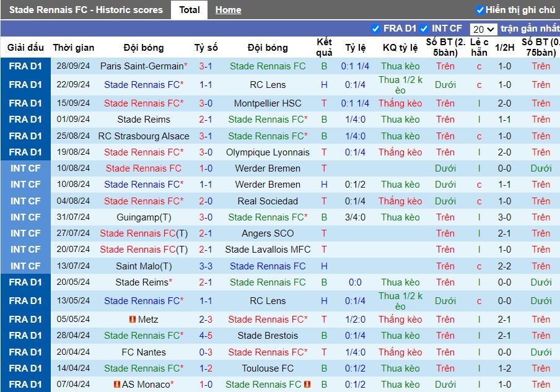This screenshot has width=560, height=392.
Task: Go to RC Strasbourg Alsace team page
Action: point(144,136)
